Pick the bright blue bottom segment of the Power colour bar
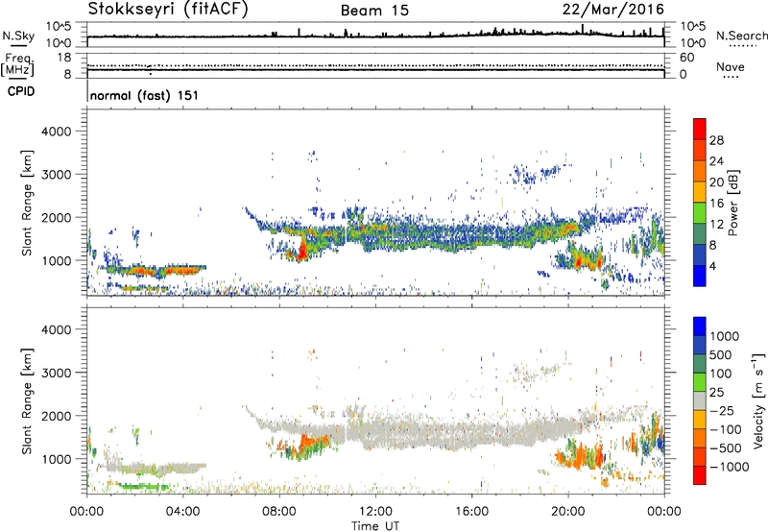 700,276
